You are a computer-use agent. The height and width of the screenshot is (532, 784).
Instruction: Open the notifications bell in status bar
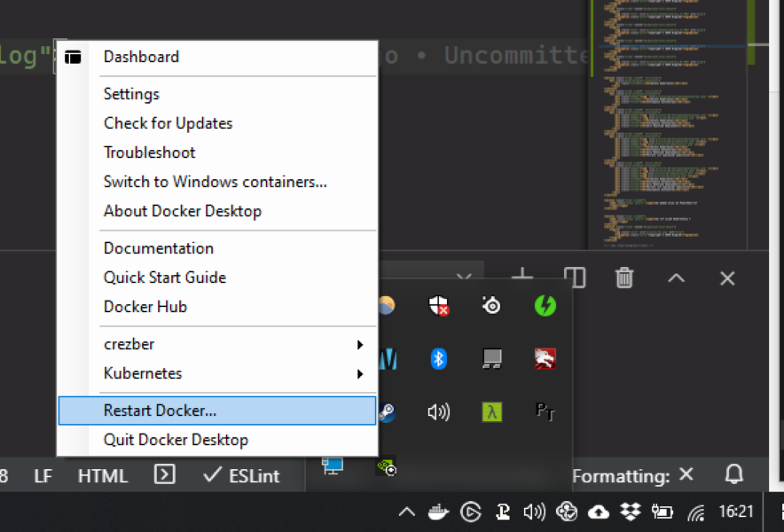(734, 474)
